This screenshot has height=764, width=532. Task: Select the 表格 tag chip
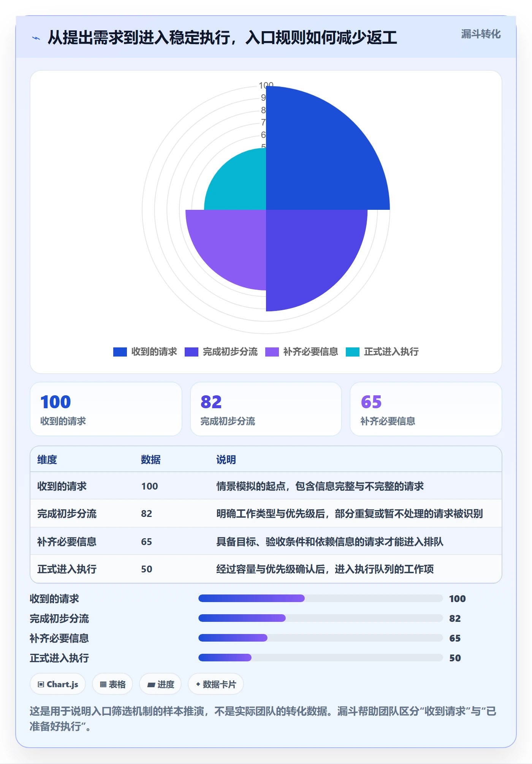112,685
